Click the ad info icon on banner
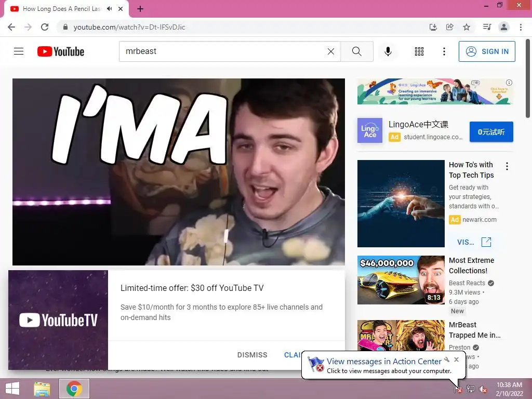Image resolution: width=532 pixels, height=399 pixels. 509,83
